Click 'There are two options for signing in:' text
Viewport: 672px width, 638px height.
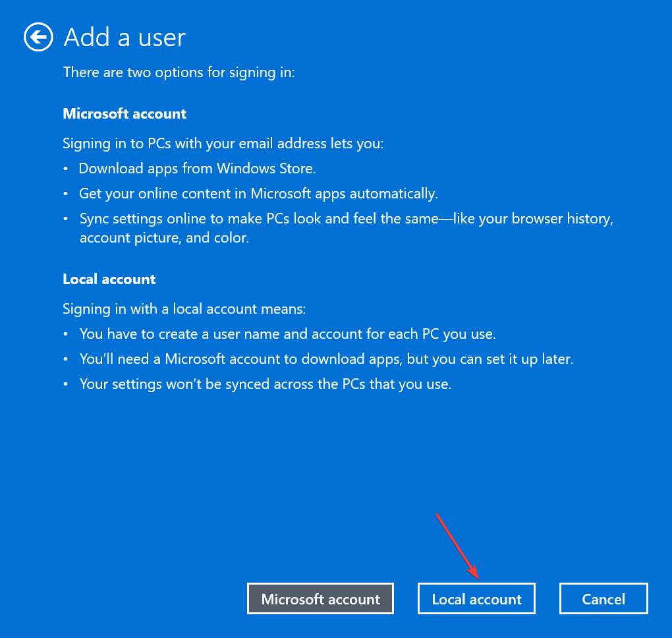(179, 72)
